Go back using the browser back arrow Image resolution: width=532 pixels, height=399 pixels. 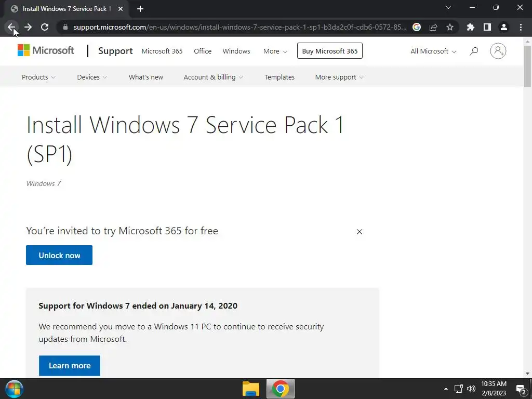tap(11, 27)
